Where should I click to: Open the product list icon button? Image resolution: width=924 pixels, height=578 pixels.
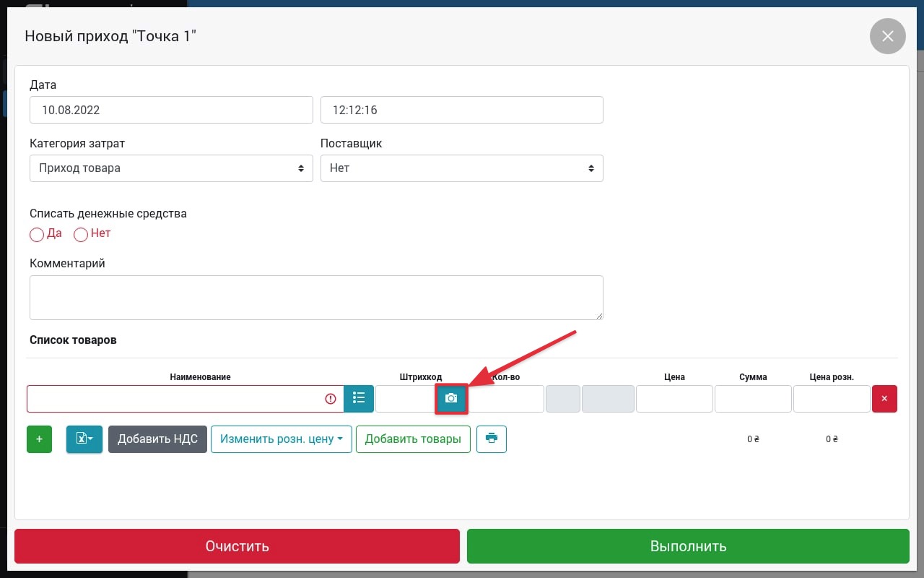click(359, 399)
